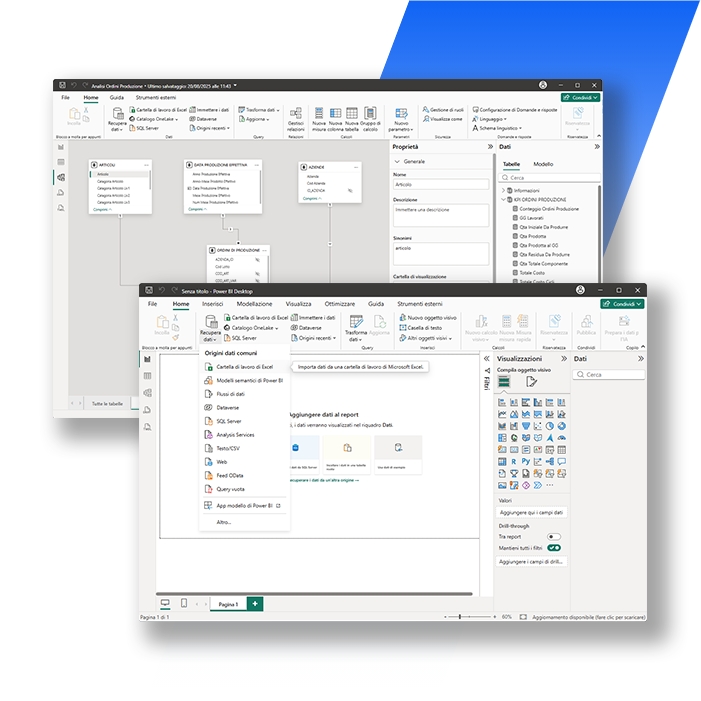This screenshot has height=701, width=701.
Task: Click the fit to page icon in status bar
Action: coord(521,617)
